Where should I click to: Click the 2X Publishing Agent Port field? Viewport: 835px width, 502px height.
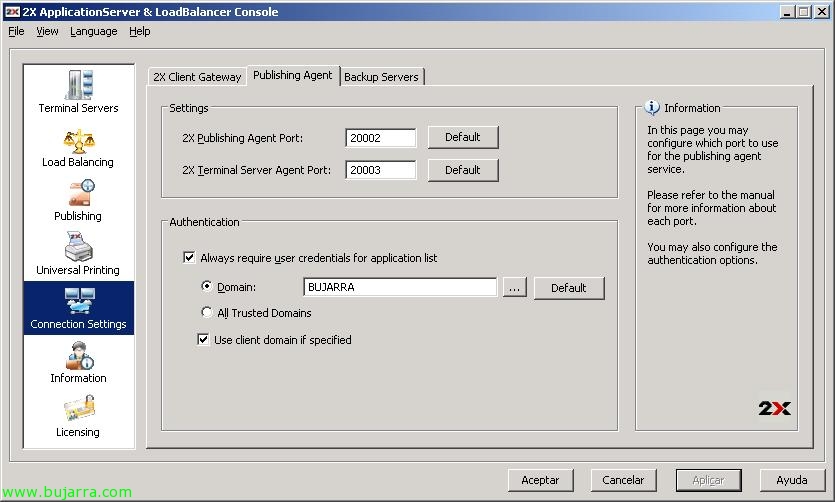point(380,138)
